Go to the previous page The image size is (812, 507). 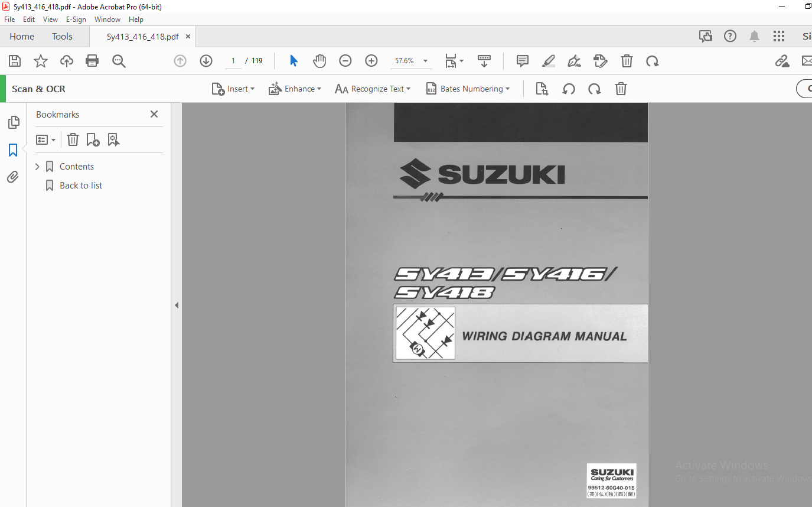point(180,61)
